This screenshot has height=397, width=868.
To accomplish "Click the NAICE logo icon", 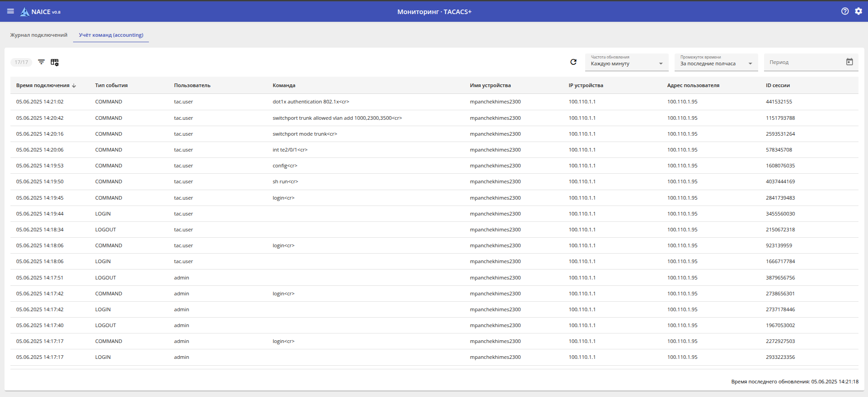I will [25, 12].
